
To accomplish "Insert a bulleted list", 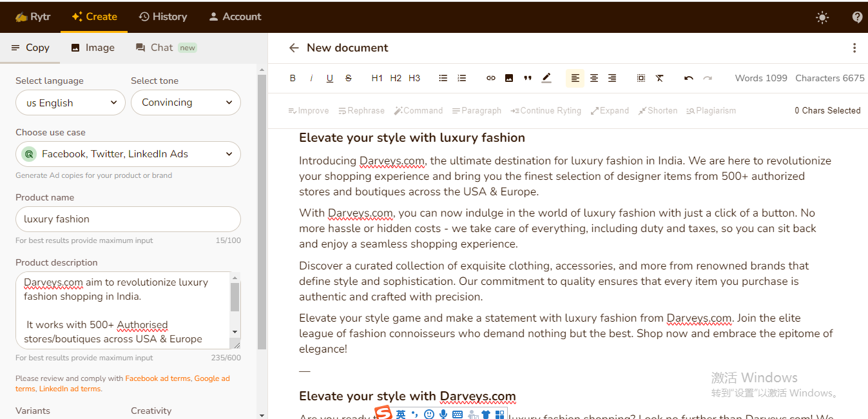I will click(443, 78).
